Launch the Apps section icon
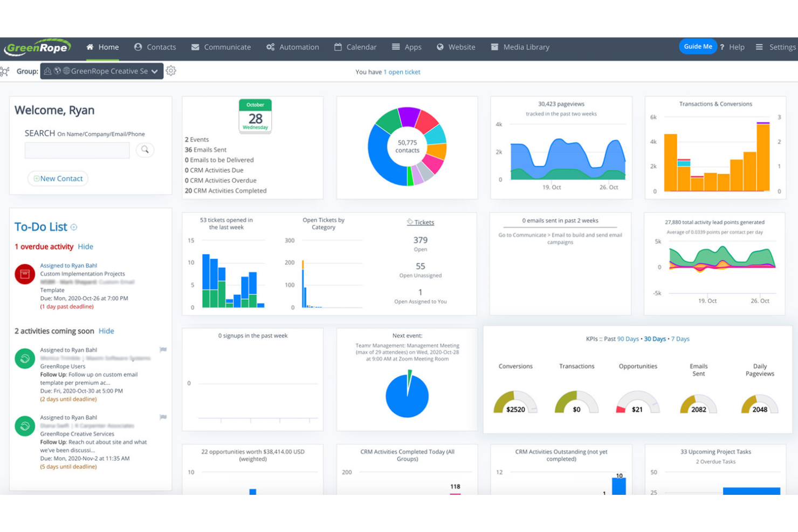 coord(396,47)
